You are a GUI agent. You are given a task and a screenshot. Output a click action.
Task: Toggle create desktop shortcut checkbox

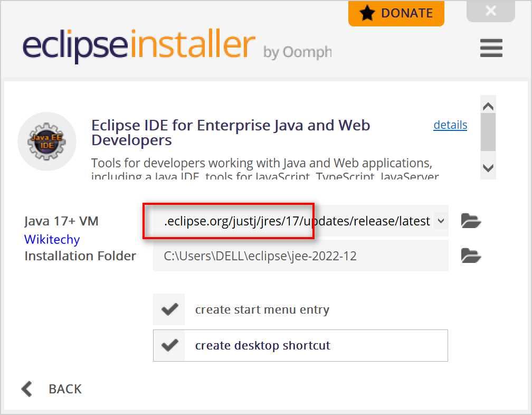[169, 346]
